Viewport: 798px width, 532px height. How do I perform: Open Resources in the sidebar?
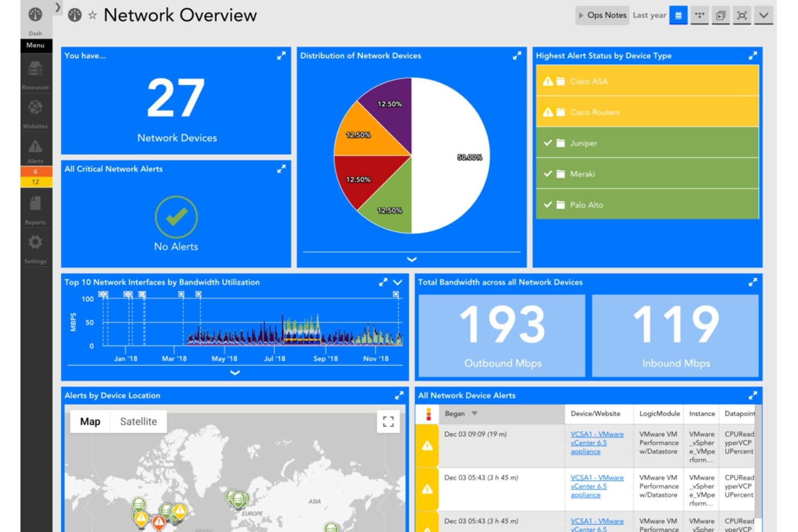(36, 74)
